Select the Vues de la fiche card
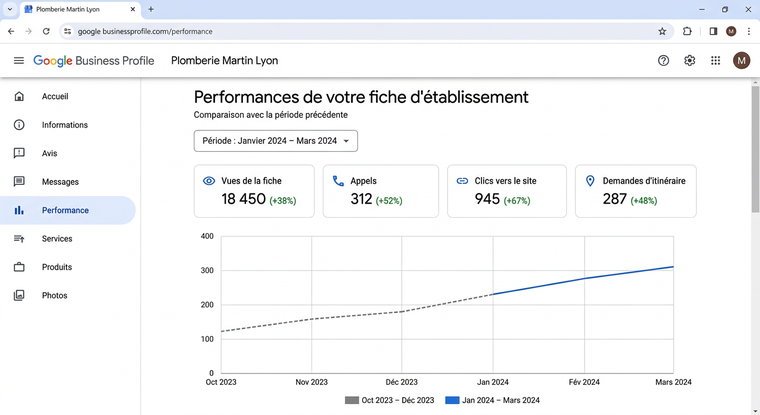 tap(254, 191)
